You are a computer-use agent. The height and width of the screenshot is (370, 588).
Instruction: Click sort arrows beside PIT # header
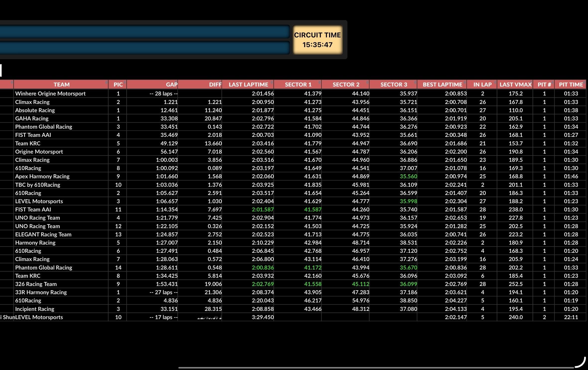click(553, 83)
